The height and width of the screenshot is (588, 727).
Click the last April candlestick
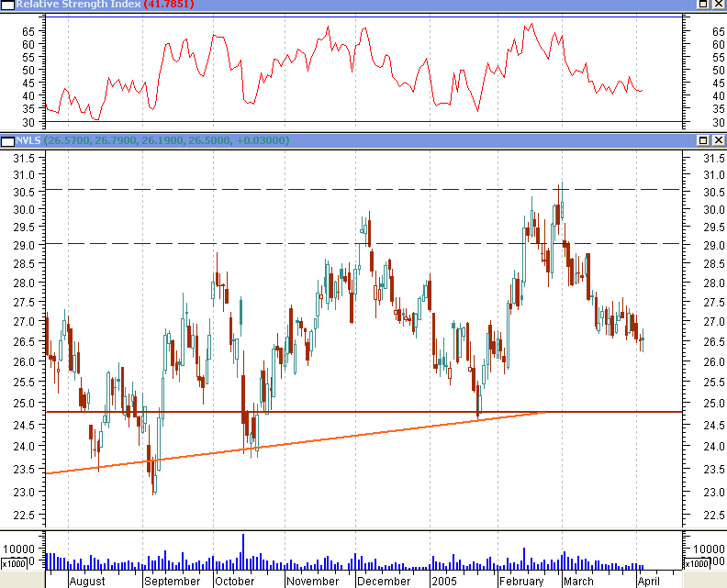click(643, 340)
